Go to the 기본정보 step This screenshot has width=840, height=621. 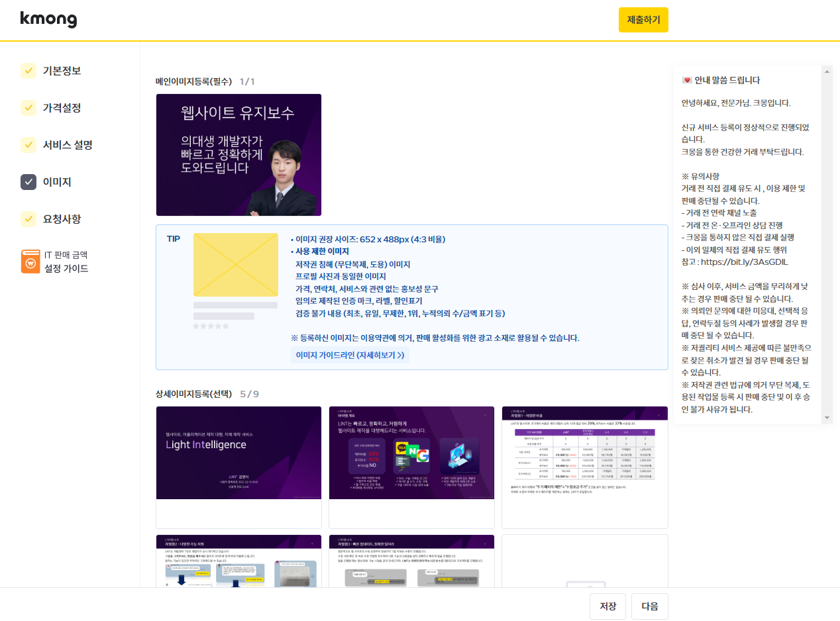coord(62,71)
